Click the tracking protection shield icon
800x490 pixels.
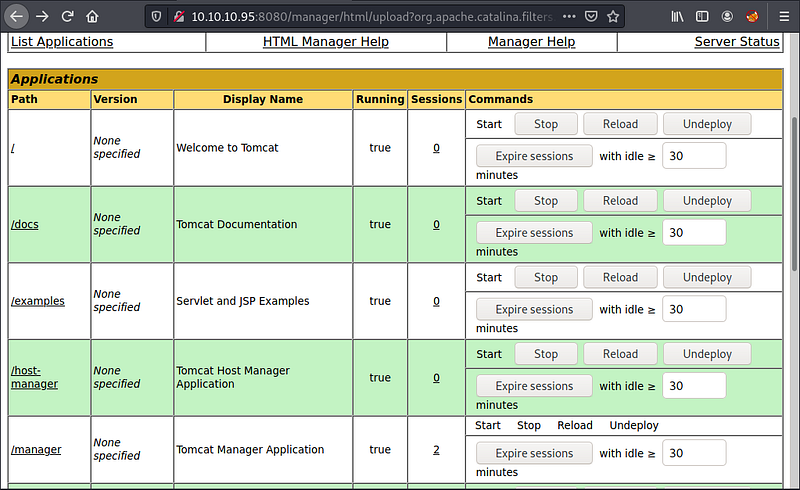coord(157,17)
